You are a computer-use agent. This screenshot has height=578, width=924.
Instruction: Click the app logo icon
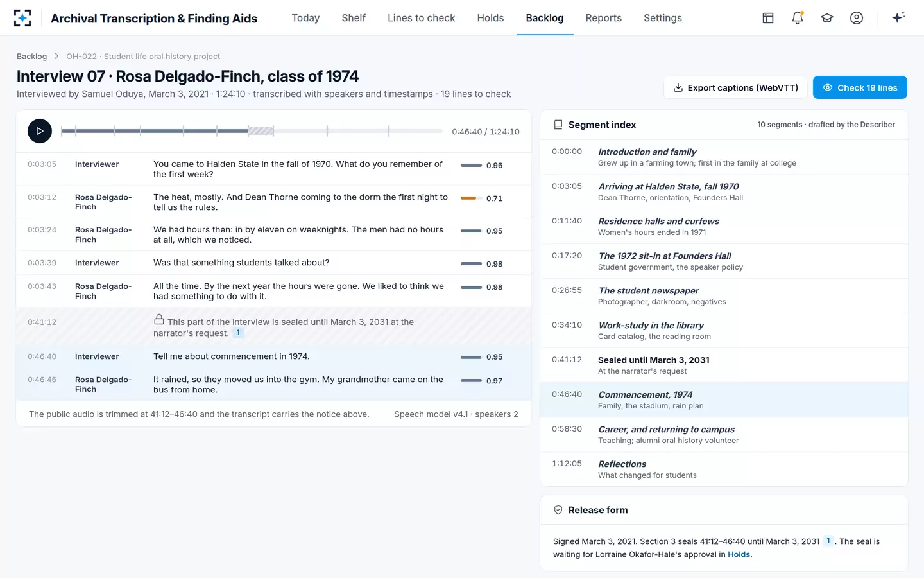tap(22, 18)
